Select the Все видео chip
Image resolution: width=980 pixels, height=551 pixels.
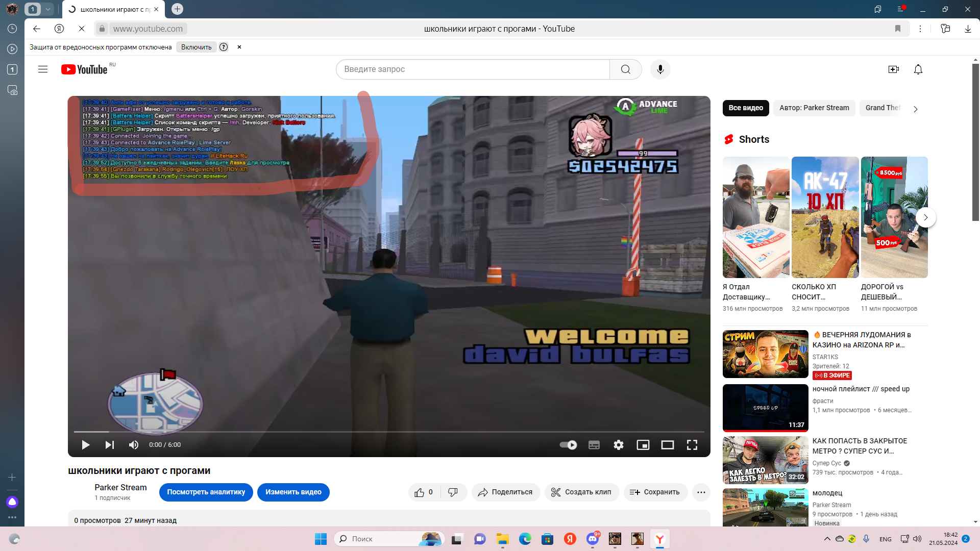point(746,108)
